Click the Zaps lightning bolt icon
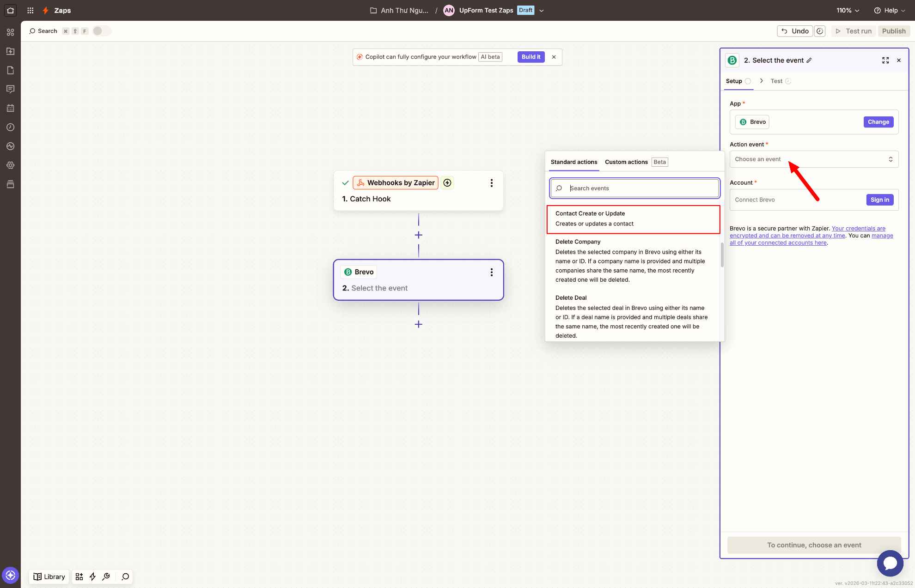 click(46, 10)
